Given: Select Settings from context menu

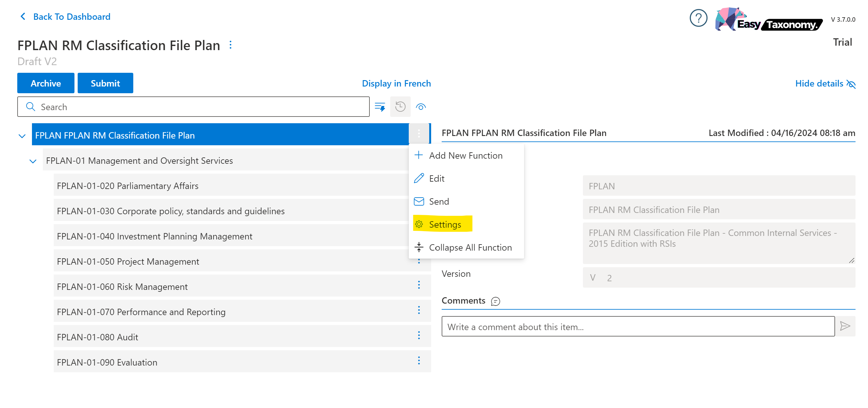Looking at the screenshot, I should (445, 224).
